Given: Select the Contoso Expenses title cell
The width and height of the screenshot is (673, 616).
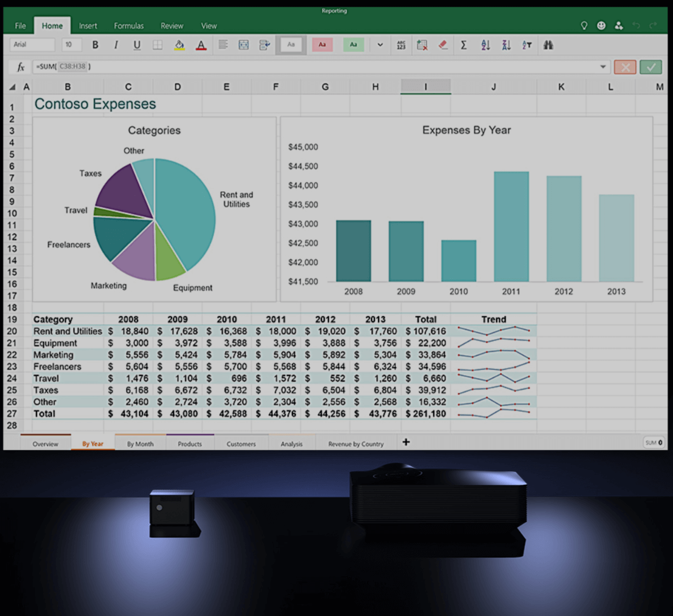Looking at the screenshot, I should (x=95, y=104).
